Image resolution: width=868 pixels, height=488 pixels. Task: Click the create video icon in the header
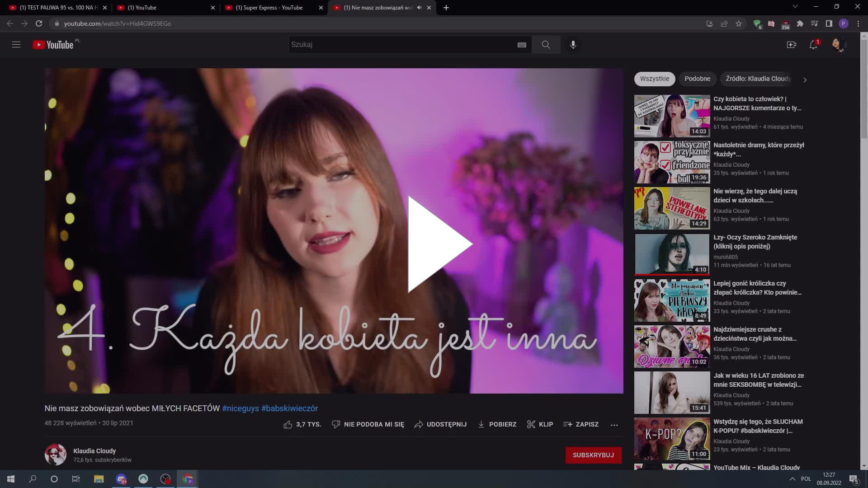coord(792,44)
